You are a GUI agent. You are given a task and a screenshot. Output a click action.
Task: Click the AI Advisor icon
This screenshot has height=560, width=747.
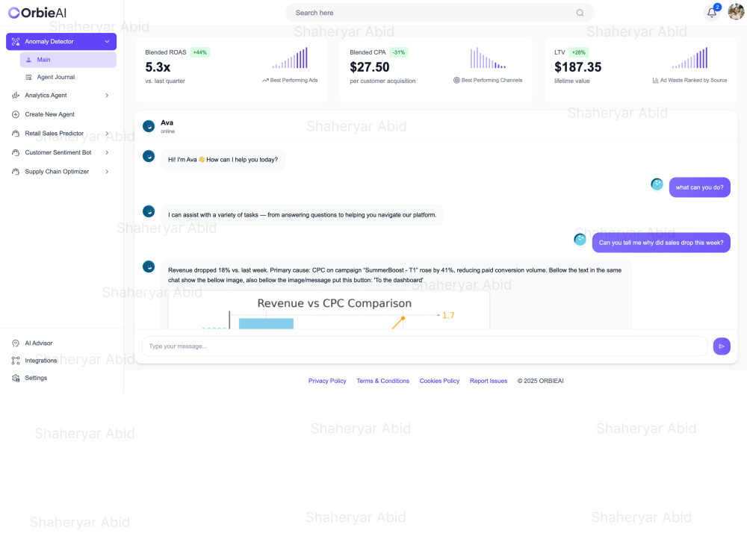point(16,343)
